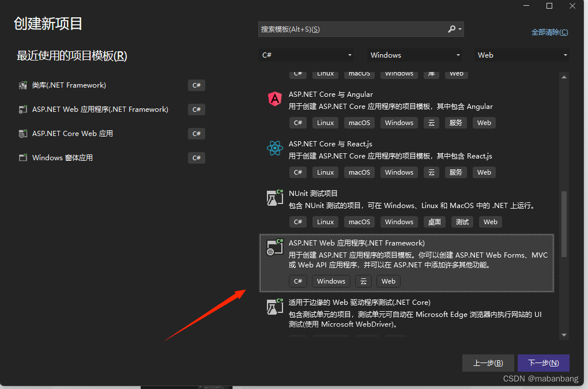Click the 上一步(B) button
This screenshot has height=389, width=588.
tap(488, 362)
